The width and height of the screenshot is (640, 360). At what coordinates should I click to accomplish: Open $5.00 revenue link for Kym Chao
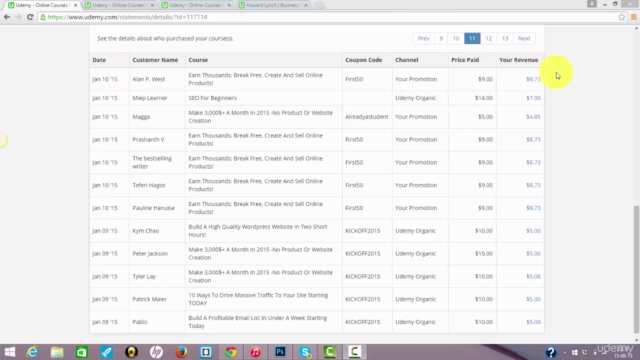(533, 231)
